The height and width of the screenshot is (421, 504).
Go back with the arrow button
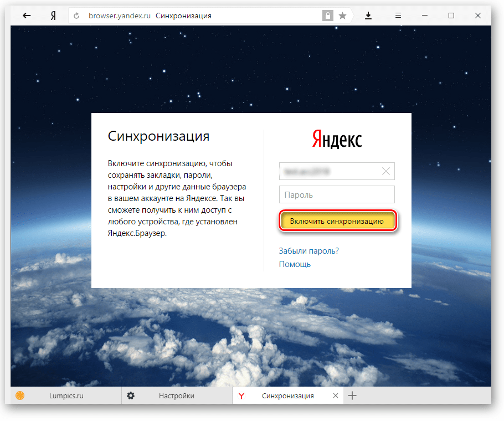pyautogui.click(x=27, y=16)
